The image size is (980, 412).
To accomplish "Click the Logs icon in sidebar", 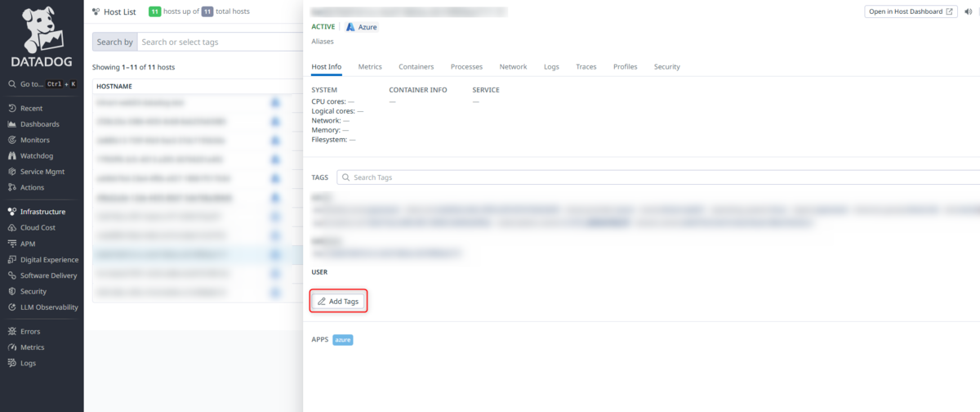I will (11, 363).
